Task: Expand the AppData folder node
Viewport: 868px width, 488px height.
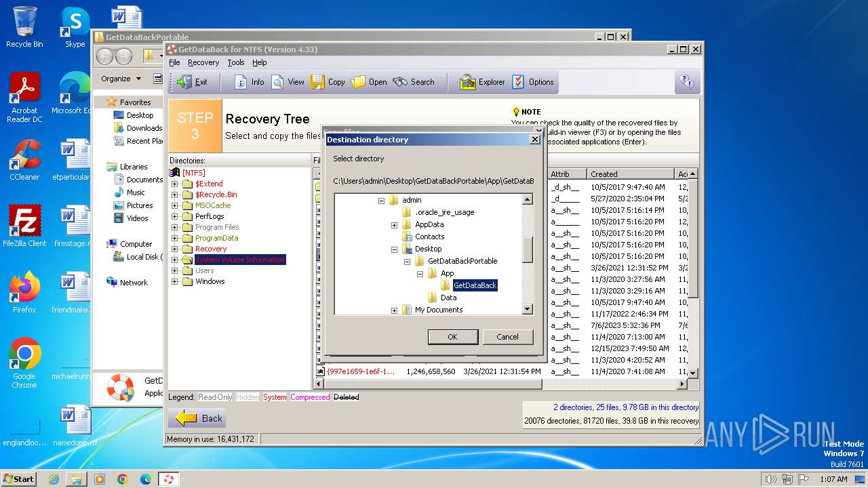Action: [394, 224]
